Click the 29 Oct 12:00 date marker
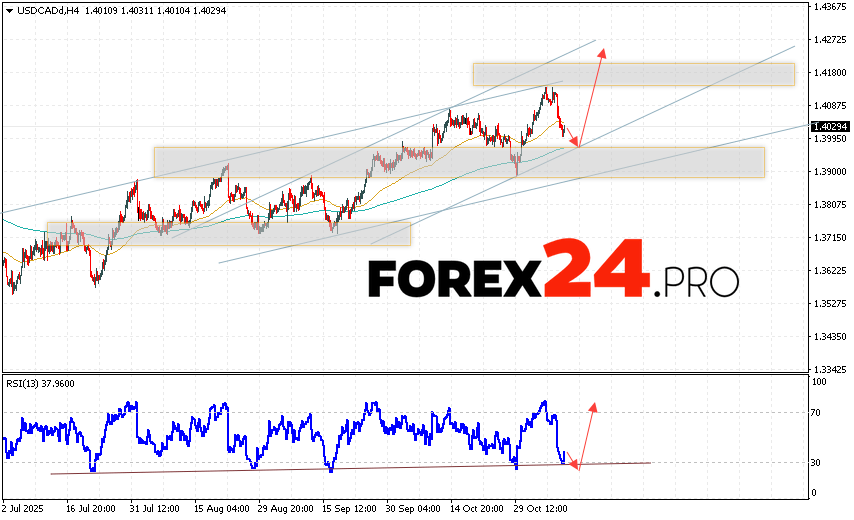854x520 pixels. tap(540, 507)
